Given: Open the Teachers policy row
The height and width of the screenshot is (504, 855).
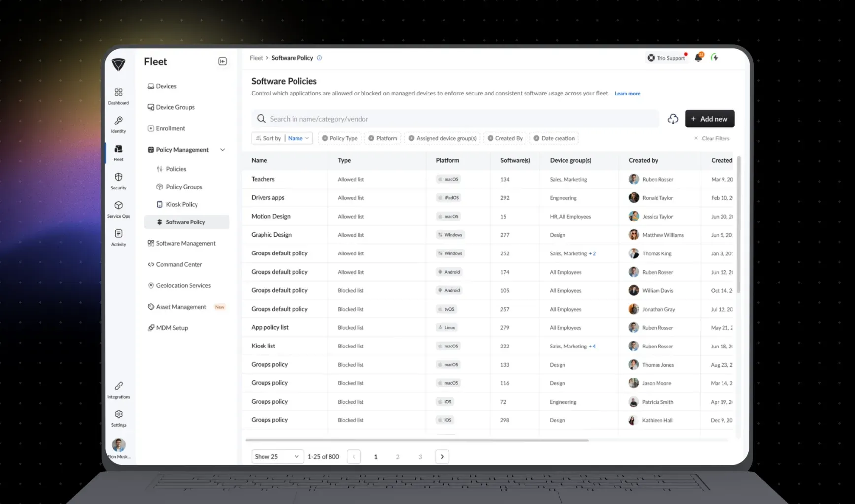Looking at the screenshot, I should [x=488, y=179].
